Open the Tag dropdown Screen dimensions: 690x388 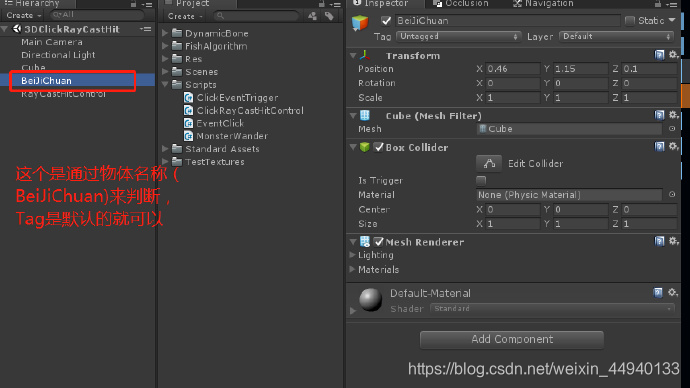[459, 37]
